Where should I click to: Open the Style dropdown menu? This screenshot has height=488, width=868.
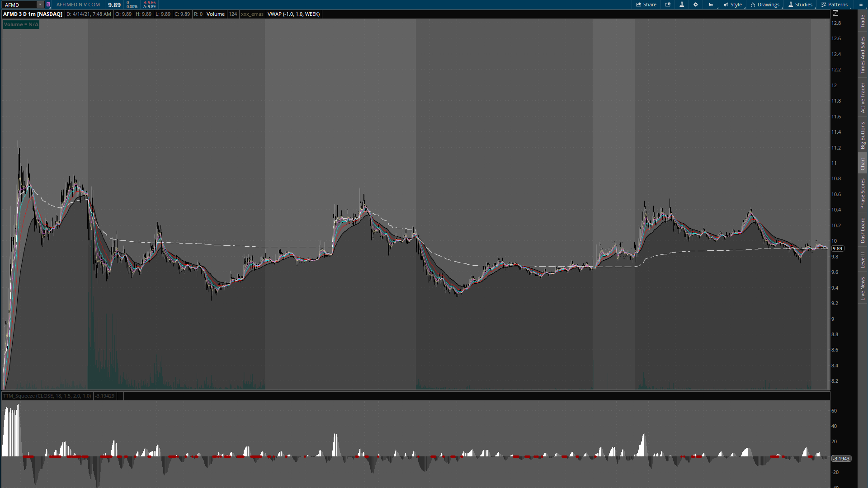pos(733,5)
